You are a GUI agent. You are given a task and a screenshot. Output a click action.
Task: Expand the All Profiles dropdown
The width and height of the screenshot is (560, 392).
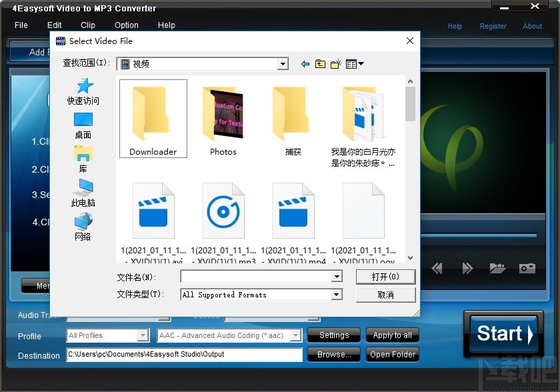(x=142, y=335)
